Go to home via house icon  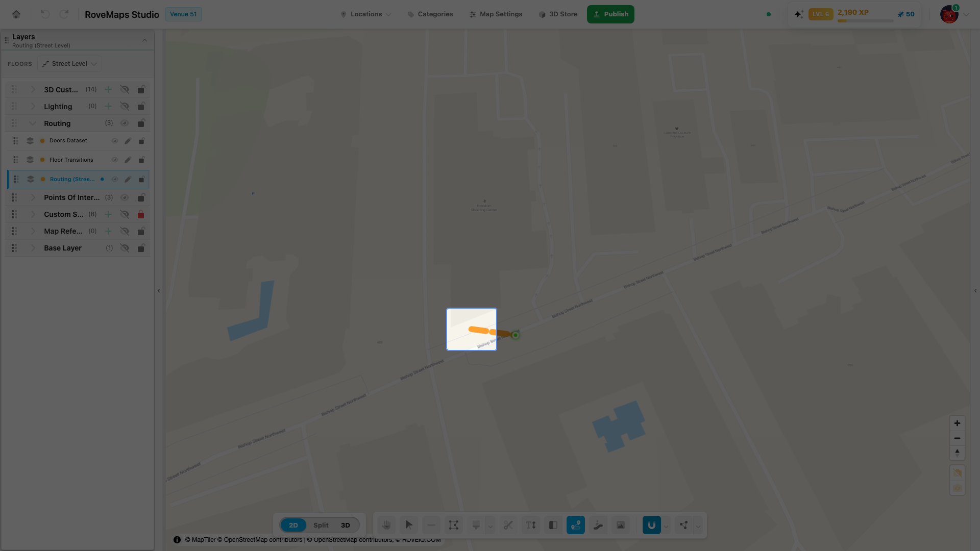[16, 14]
